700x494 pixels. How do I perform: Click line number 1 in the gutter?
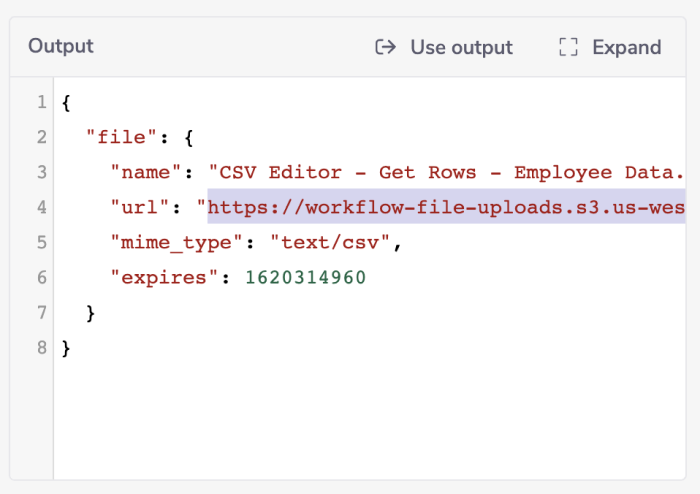[41, 102]
